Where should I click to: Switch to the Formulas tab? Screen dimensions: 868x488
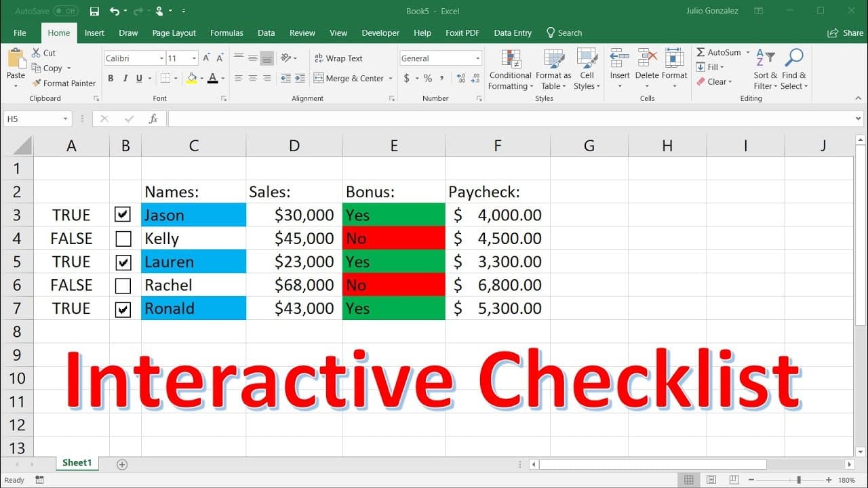tap(226, 33)
